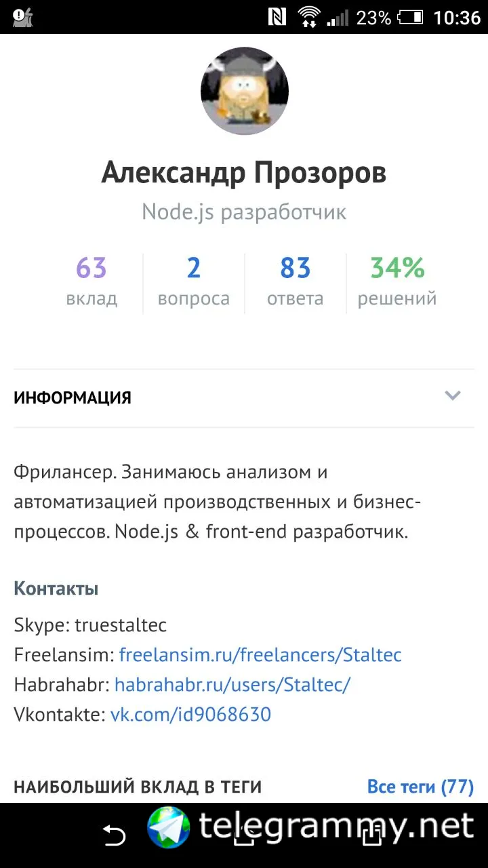
Task: Open the habrahabr.ru/users/Staltec/ link
Action: tap(232, 685)
